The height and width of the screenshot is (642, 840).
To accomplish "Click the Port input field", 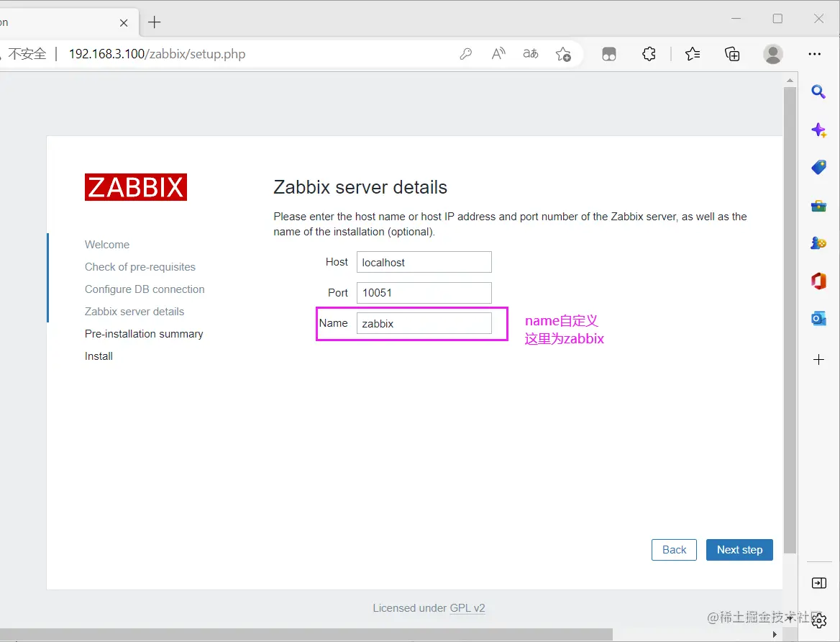I will pos(424,293).
